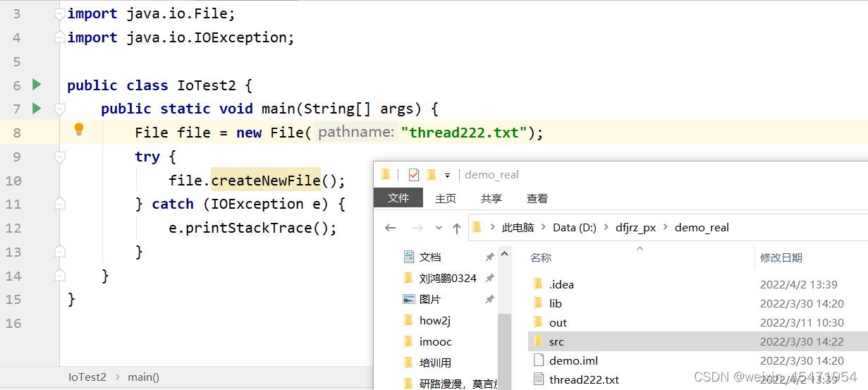Click dfjrz_px in the address path
868x390 pixels.
tap(636, 228)
